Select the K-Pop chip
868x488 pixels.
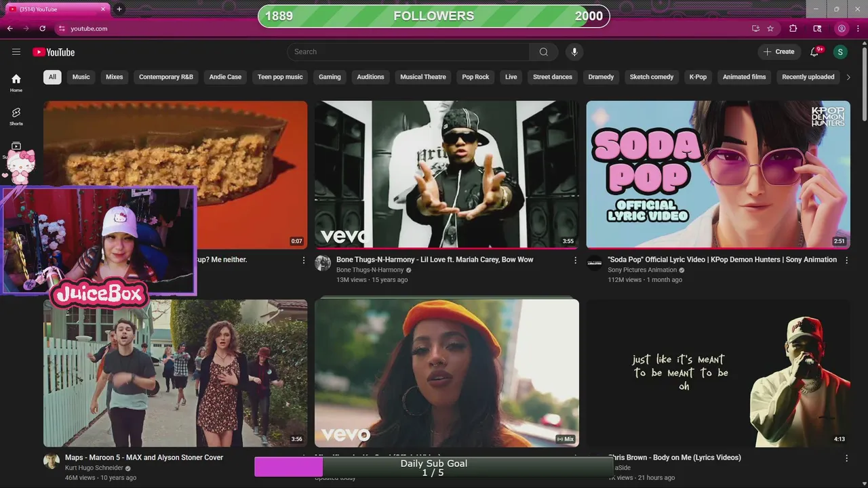698,77
